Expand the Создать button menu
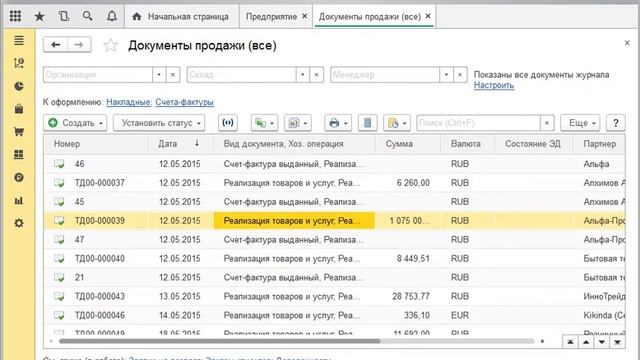Screen dimensions: 640x360 100,123
